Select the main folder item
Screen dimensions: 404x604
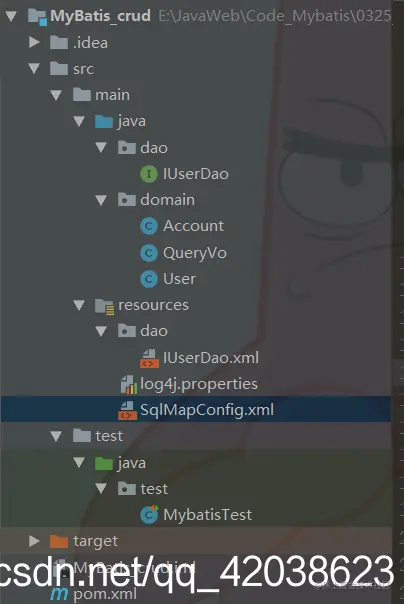101,95
